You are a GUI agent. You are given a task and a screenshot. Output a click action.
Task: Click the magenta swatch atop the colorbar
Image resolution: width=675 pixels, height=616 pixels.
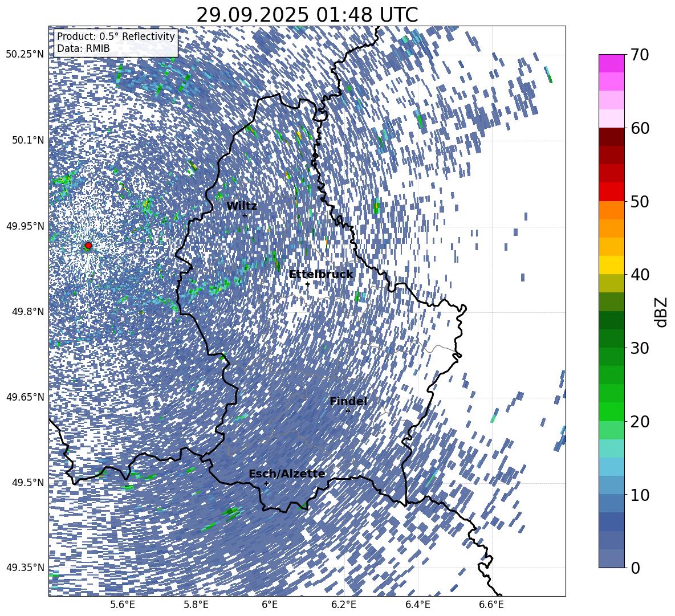point(611,63)
